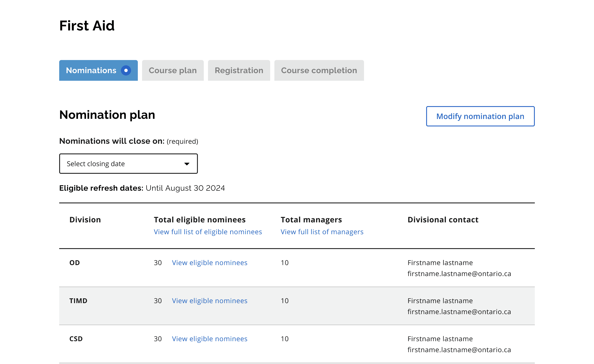
Task: Go to the Registration tab
Action: 239,70
